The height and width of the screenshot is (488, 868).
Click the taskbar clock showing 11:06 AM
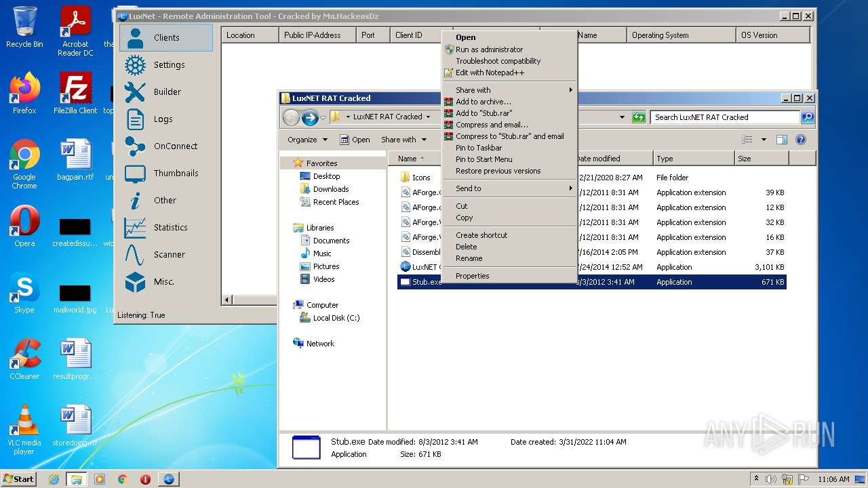pyautogui.click(x=833, y=479)
